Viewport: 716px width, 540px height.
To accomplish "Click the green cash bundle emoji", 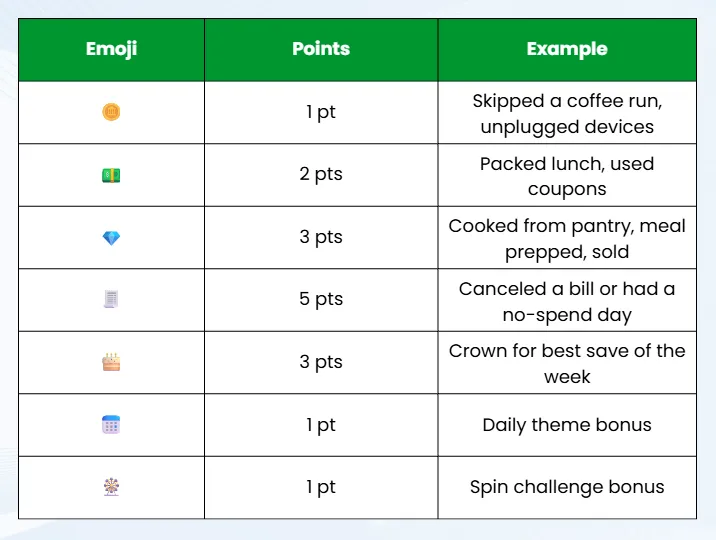I will [111, 175].
